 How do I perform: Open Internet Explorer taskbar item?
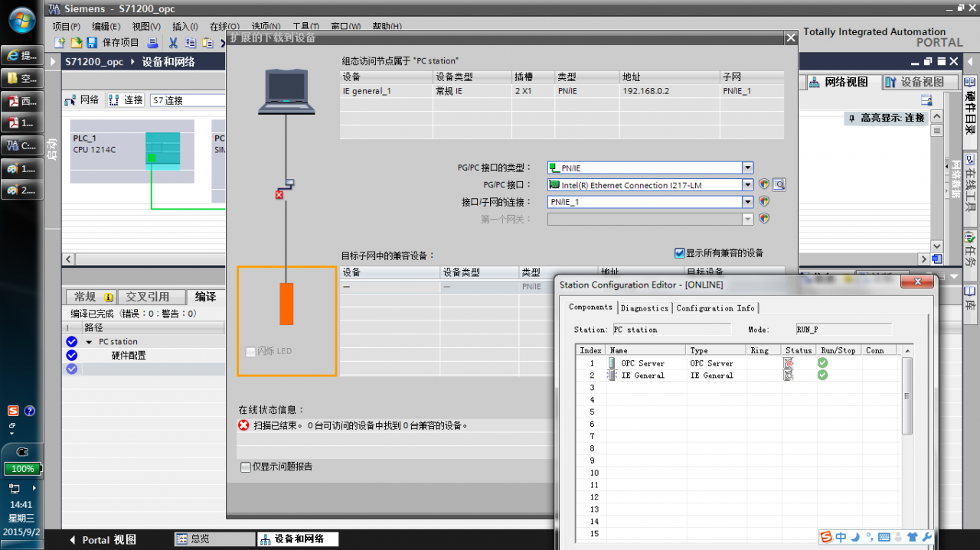click(21, 55)
